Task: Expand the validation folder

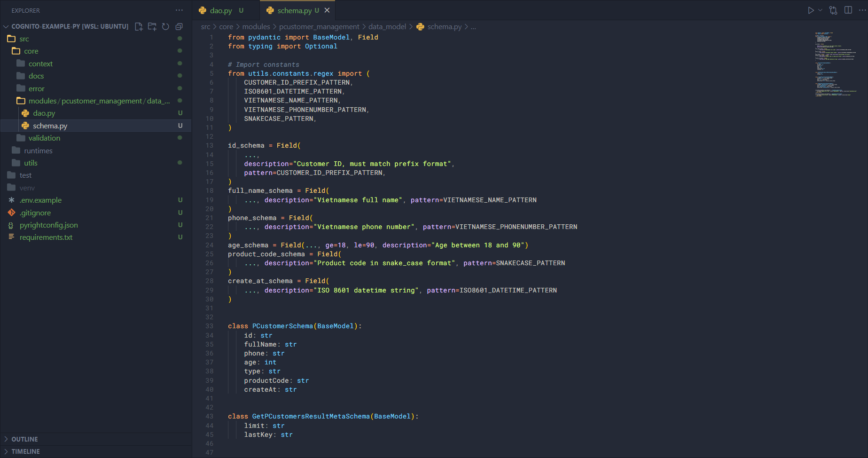Action: [x=44, y=138]
